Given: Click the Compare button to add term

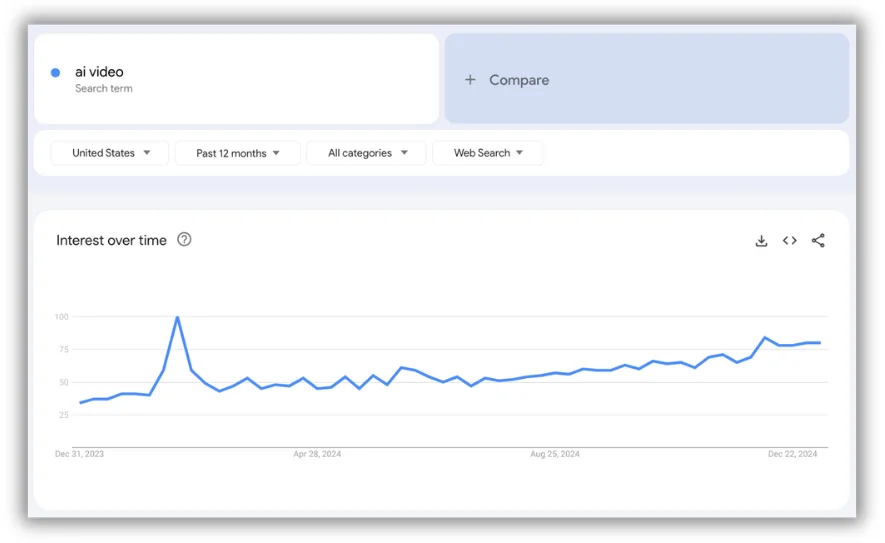Looking at the screenshot, I should pyautogui.click(x=519, y=80).
